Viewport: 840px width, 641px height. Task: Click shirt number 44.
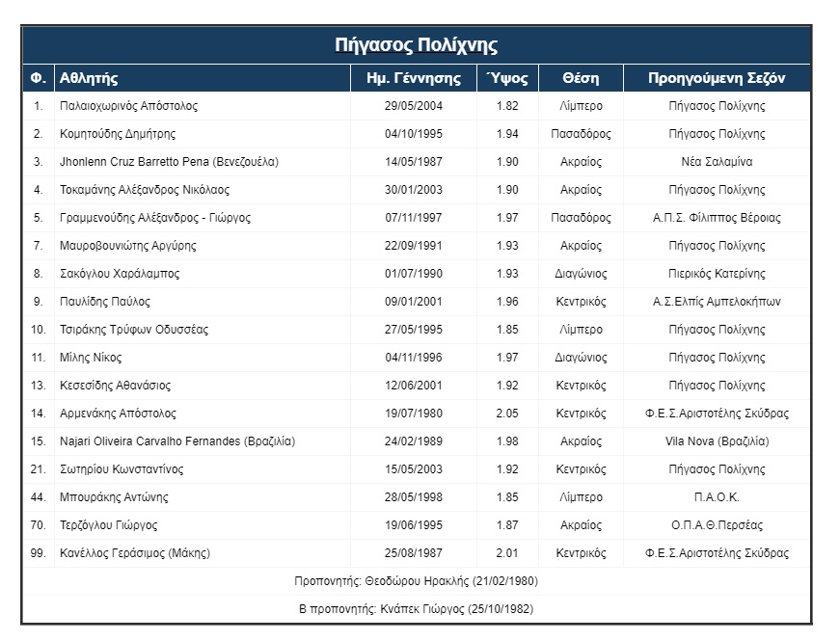(38, 497)
